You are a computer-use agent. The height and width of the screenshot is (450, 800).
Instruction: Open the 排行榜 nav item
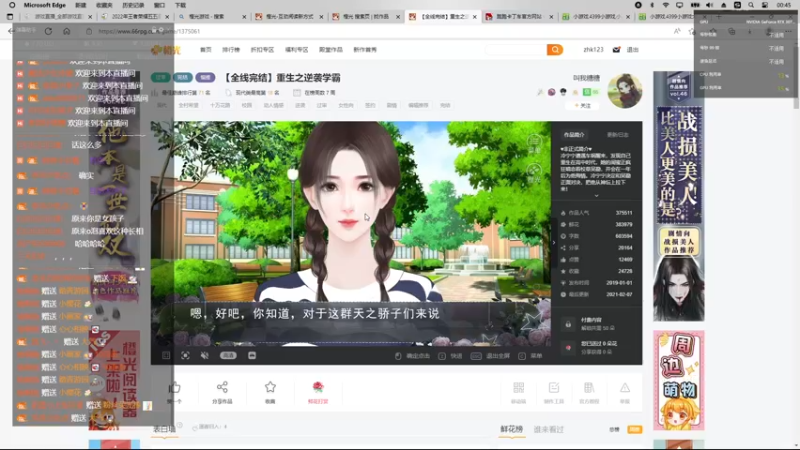231,49
